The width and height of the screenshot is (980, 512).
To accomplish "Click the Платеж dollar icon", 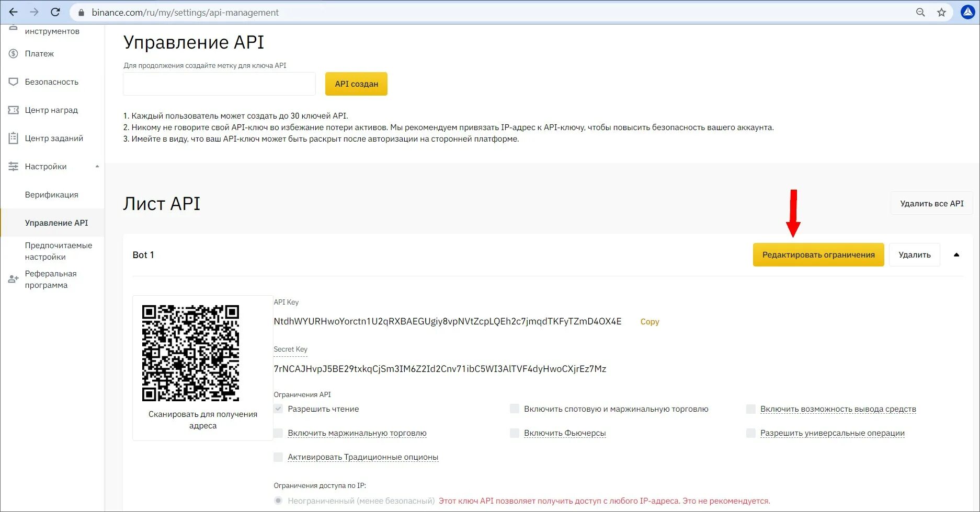I will [14, 53].
